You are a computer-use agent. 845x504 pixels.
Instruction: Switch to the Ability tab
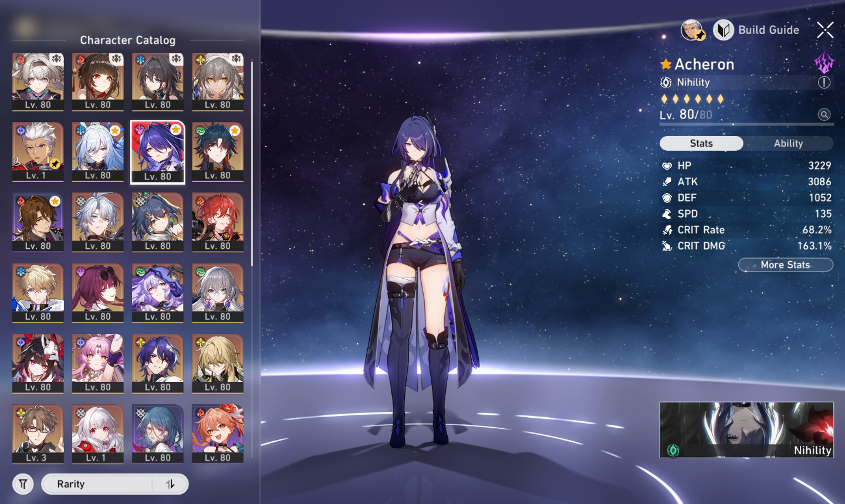click(788, 143)
